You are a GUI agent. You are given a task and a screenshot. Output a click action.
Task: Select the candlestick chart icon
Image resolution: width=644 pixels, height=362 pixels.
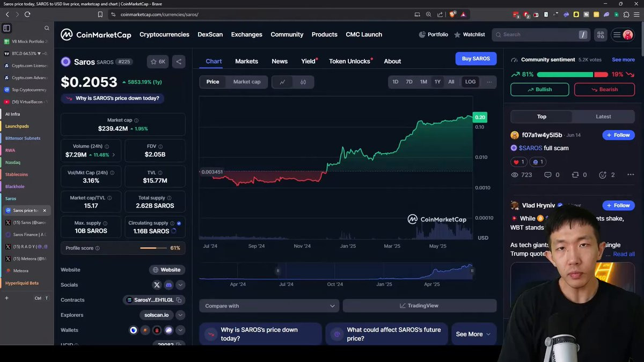click(x=303, y=82)
